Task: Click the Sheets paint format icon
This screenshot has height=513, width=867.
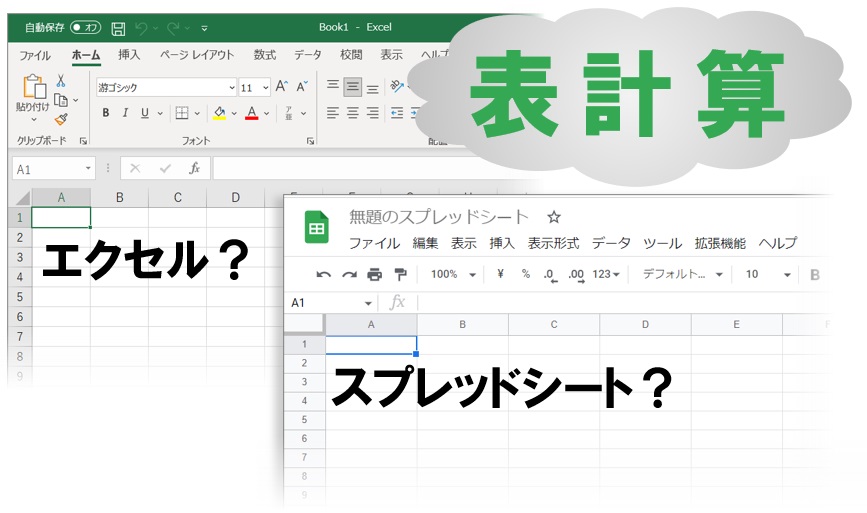Action: [400, 275]
